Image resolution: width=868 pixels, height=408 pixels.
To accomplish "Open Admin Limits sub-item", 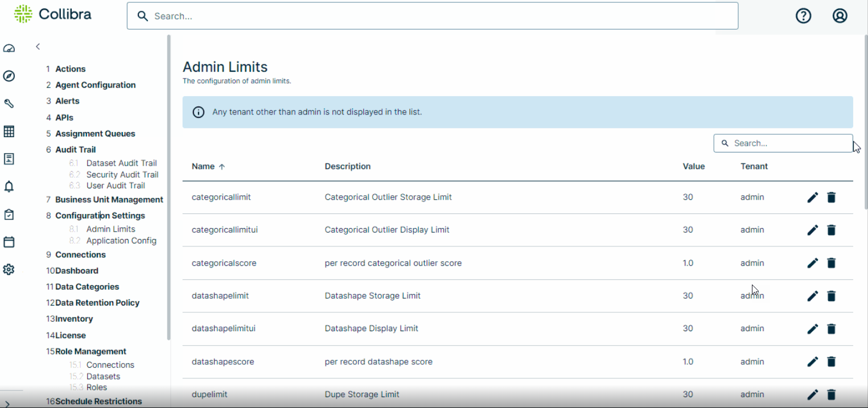I will [111, 229].
